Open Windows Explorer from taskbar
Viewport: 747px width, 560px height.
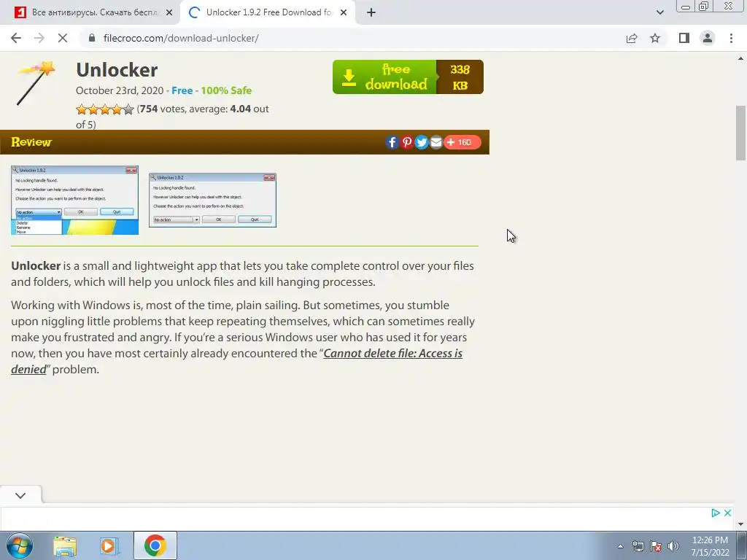pos(65,545)
